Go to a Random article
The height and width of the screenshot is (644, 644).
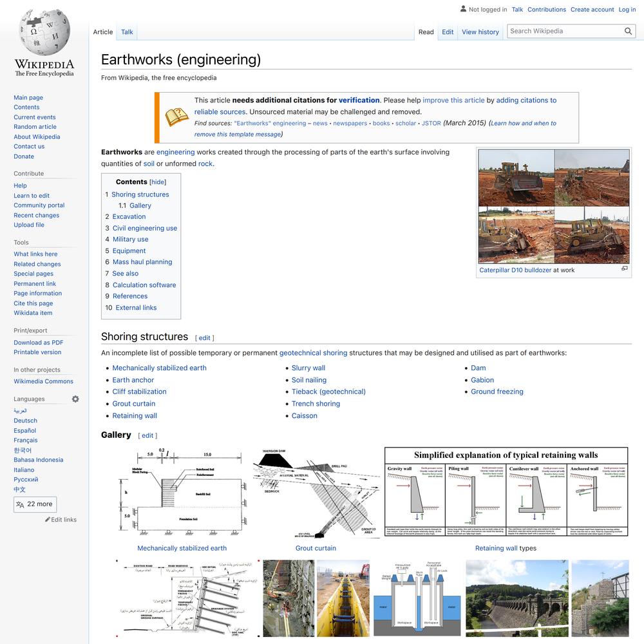[x=35, y=127]
